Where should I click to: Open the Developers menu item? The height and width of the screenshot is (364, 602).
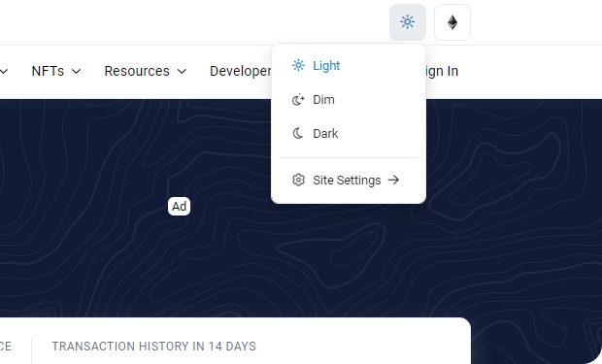pyautogui.click(x=241, y=71)
